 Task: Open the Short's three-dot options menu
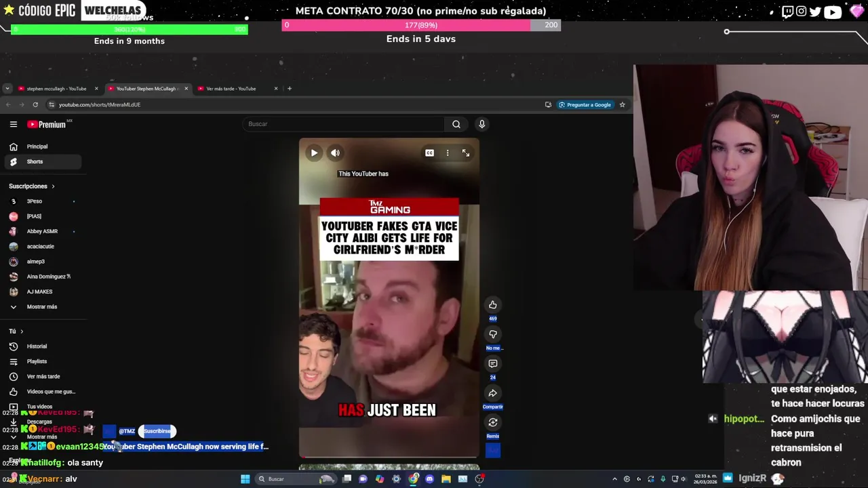tap(448, 153)
